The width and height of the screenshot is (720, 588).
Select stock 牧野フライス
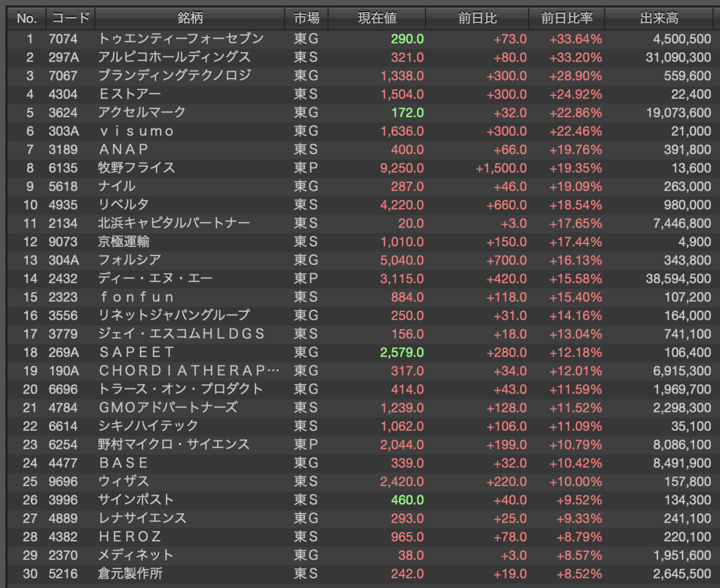pyautogui.click(x=137, y=167)
